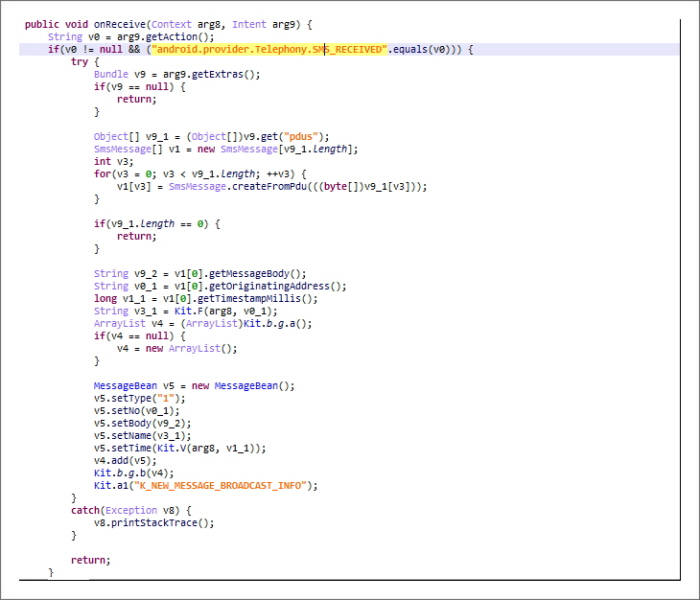Click SmsMessage.createFromPdu call
Image resolution: width=700 pixels, height=600 pixels.
click(x=297, y=187)
